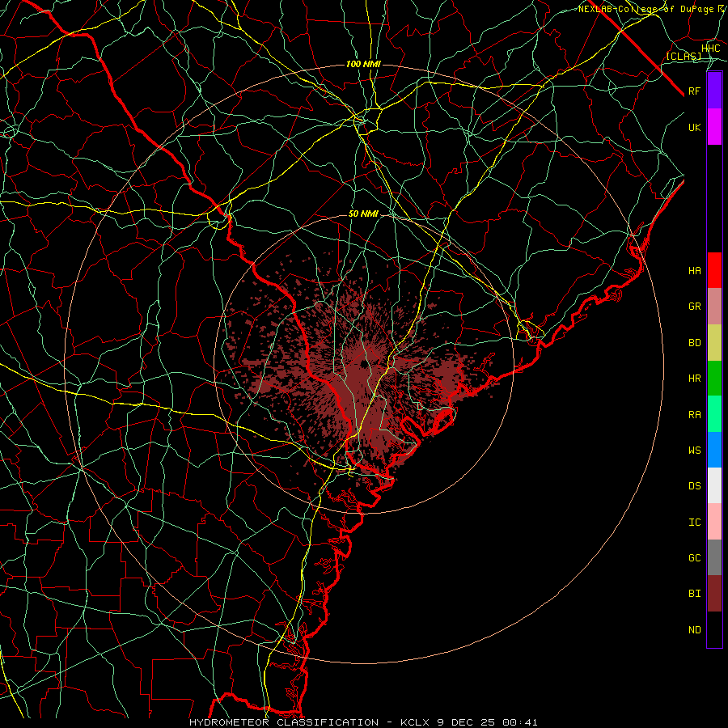Click the IC pink legend swatch
The height and width of the screenshot is (728, 728).
714,522
